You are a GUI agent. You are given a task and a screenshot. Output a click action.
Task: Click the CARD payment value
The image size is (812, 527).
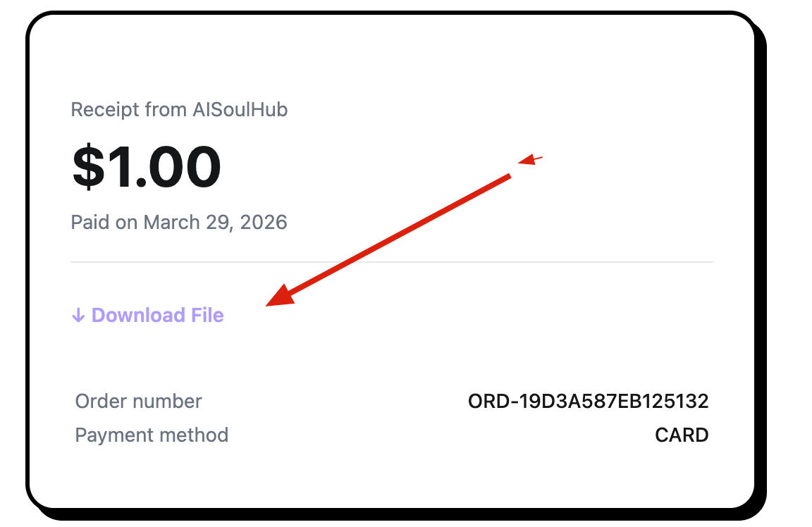point(681,435)
